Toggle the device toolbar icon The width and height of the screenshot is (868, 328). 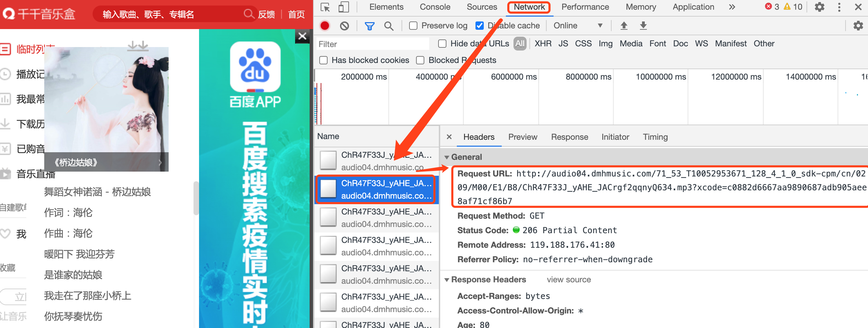[x=343, y=7]
